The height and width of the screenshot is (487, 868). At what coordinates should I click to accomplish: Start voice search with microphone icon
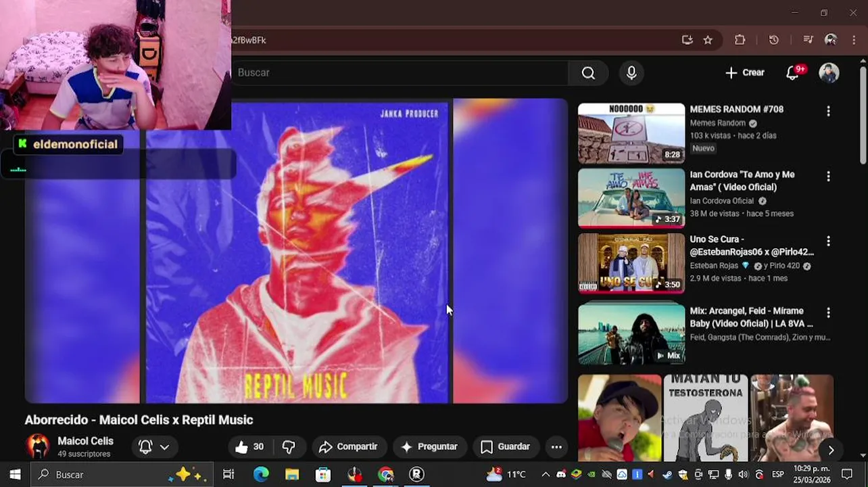click(631, 73)
